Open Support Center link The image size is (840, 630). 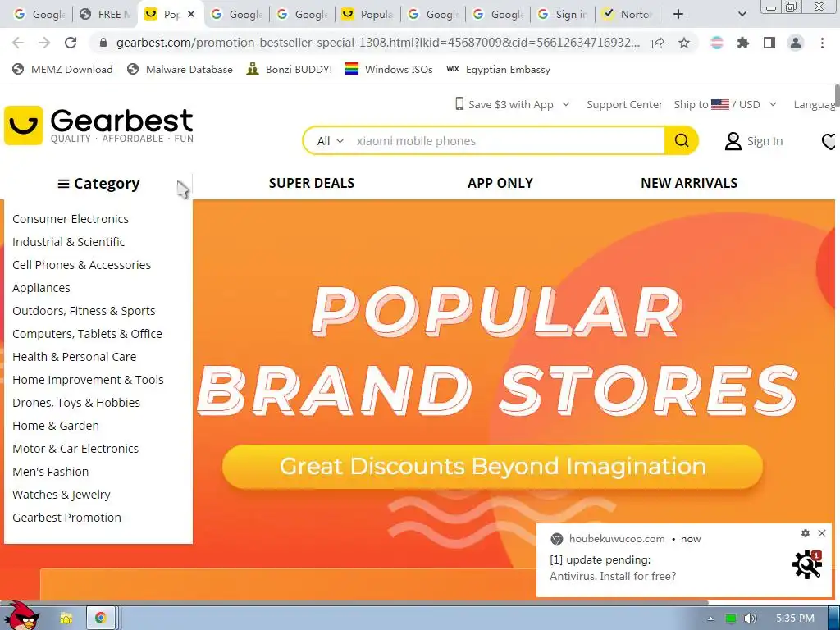click(624, 104)
